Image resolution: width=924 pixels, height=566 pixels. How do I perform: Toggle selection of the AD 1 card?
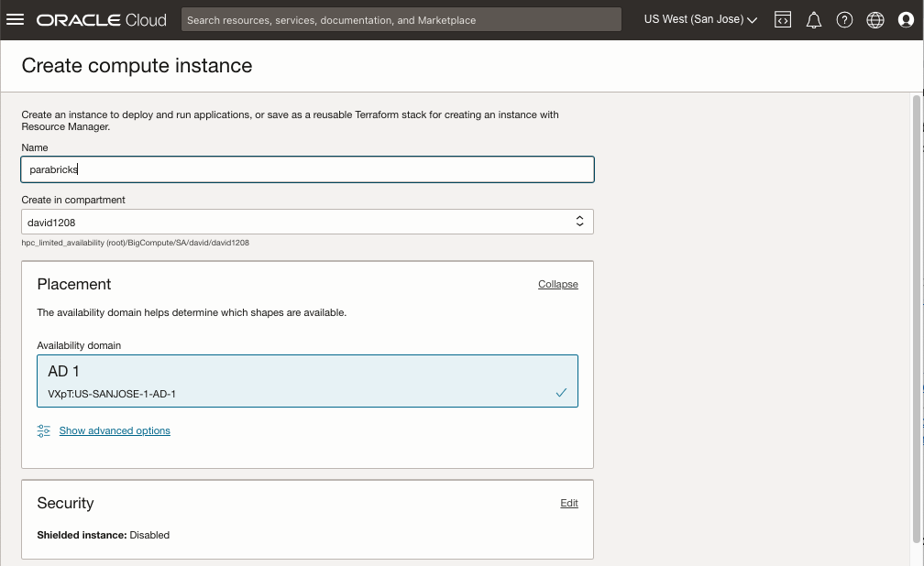(x=307, y=378)
